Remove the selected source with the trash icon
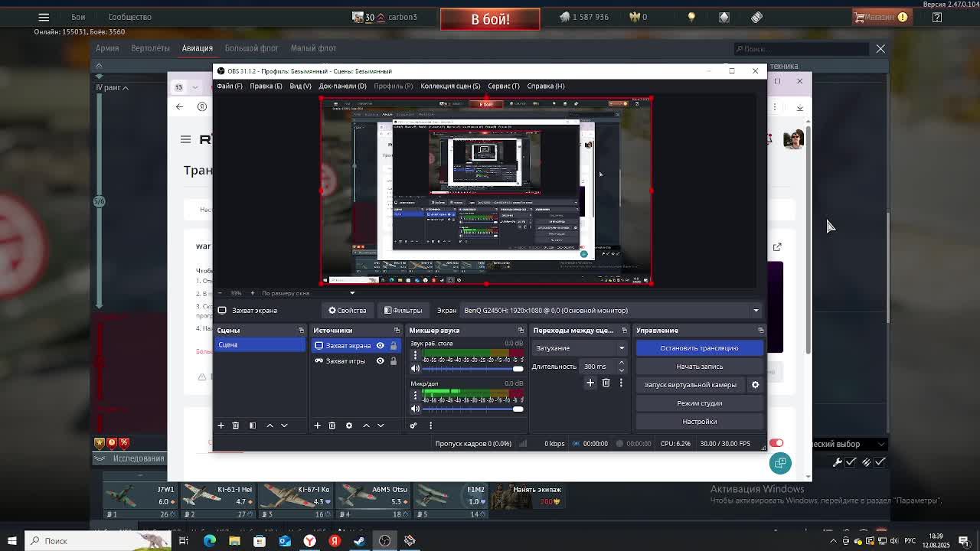This screenshot has width=980, height=551. point(332,425)
